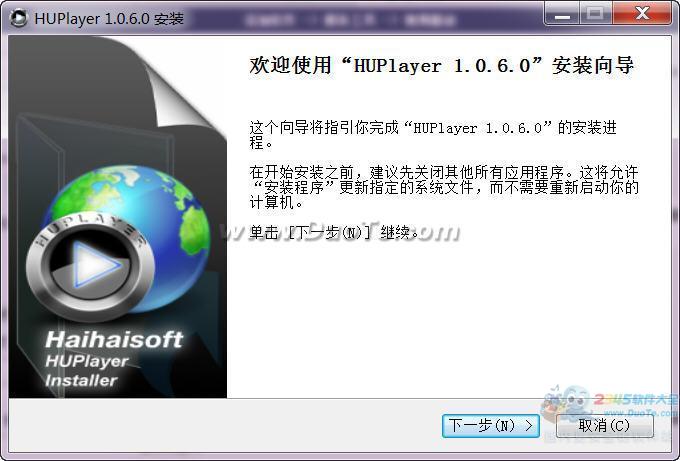Click the 下一步(N) button to continue
This screenshot has width=680, height=461.
point(490,425)
